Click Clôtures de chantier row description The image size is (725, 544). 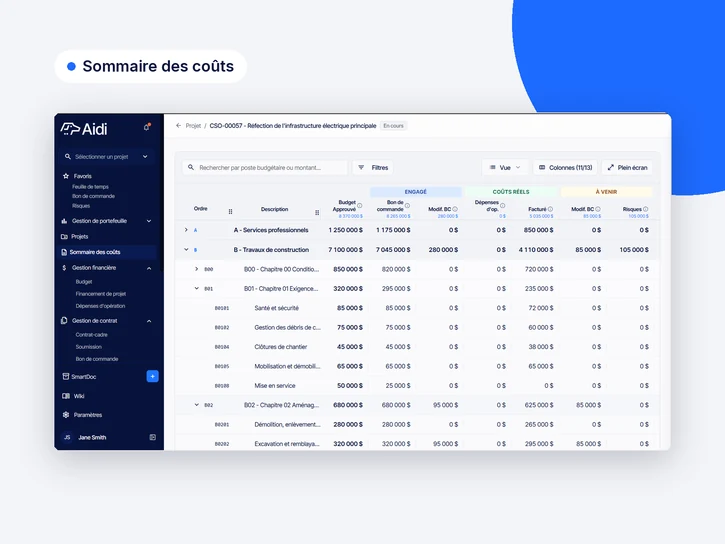pos(281,347)
